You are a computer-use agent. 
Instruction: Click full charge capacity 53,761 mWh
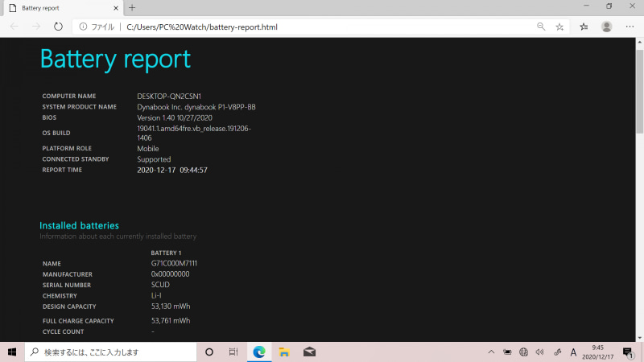pos(171,320)
